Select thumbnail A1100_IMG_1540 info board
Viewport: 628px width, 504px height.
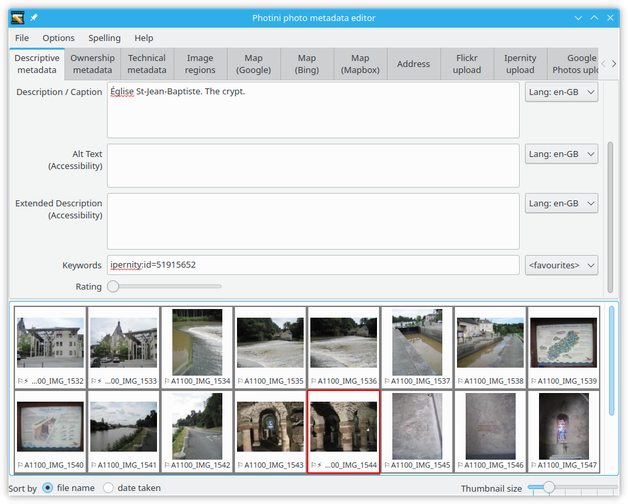click(50, 431)
